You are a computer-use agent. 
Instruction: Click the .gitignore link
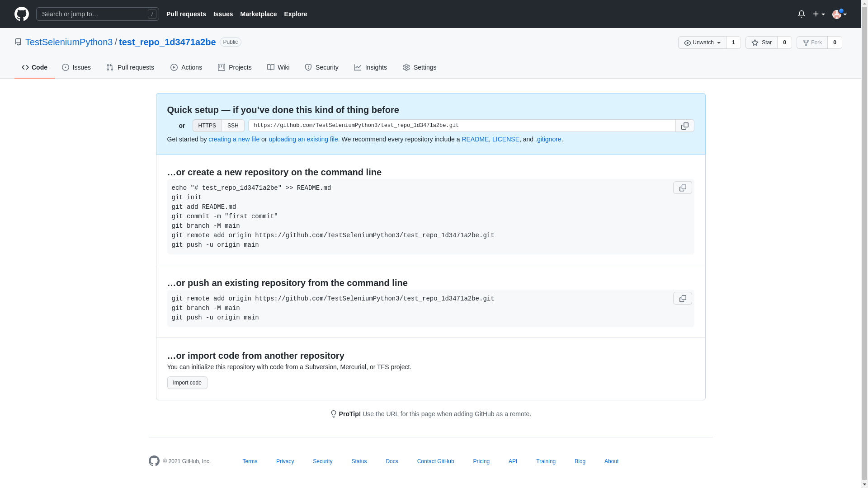[x=548, y=139]
